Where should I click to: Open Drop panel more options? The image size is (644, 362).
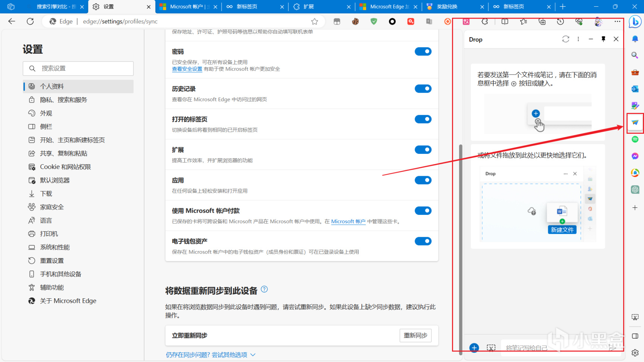coord(578,39)
